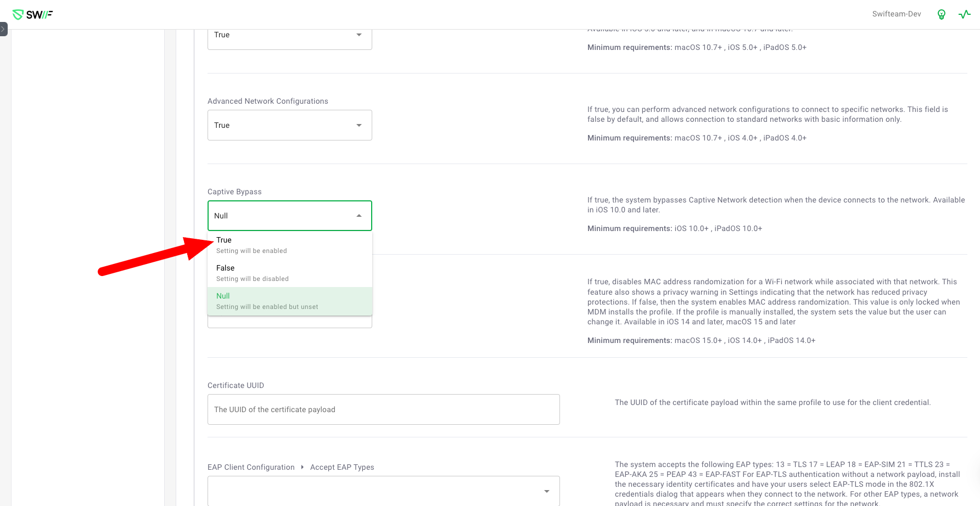Screen dimensions: 980x506
Task: Click the Certificate UUID field label
Action: tap(236, 385)
